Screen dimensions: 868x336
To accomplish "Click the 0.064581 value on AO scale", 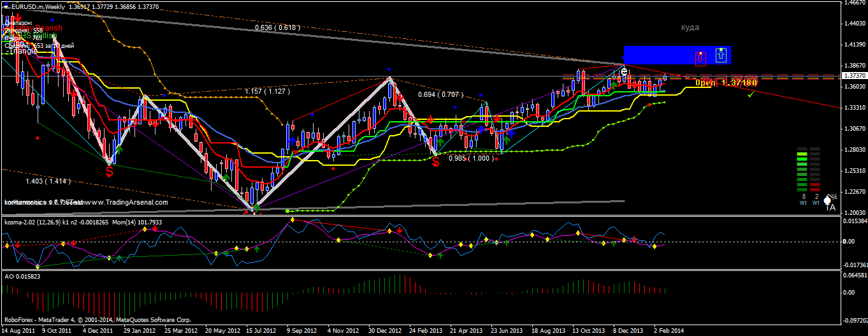I will 854,275.
